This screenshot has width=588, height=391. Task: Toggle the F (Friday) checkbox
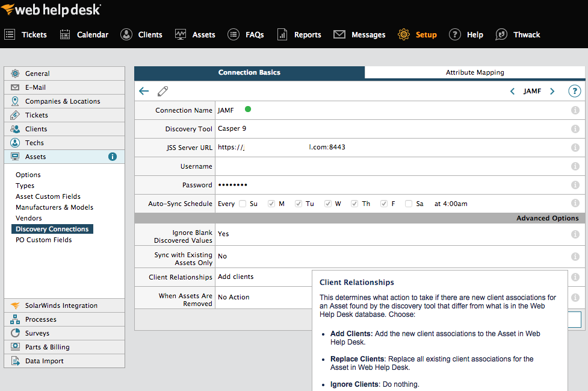click(x=383, y=204)
